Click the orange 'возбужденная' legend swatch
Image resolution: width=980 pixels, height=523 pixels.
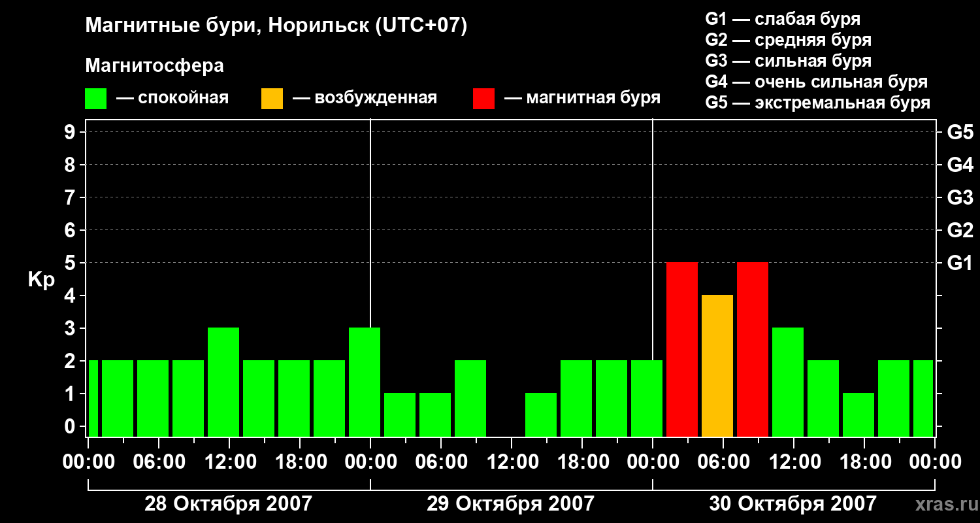(x=272, y=99)
